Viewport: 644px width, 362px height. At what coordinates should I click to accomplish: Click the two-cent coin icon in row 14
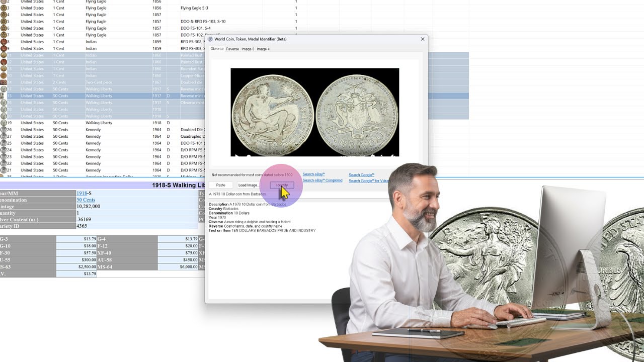tap(4, 82)
